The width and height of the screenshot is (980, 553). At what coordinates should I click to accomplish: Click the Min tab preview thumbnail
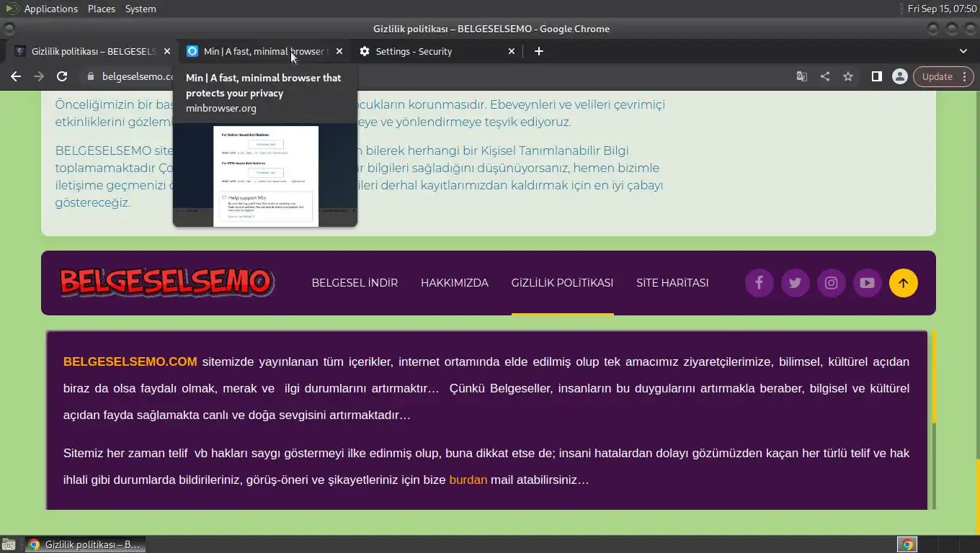(265, 176)
